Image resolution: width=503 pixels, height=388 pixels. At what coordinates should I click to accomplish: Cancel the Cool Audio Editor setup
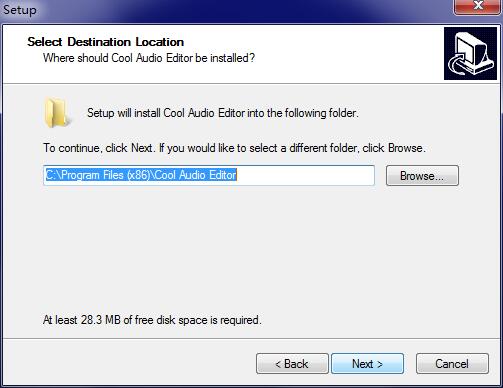[x=452, y=363]
